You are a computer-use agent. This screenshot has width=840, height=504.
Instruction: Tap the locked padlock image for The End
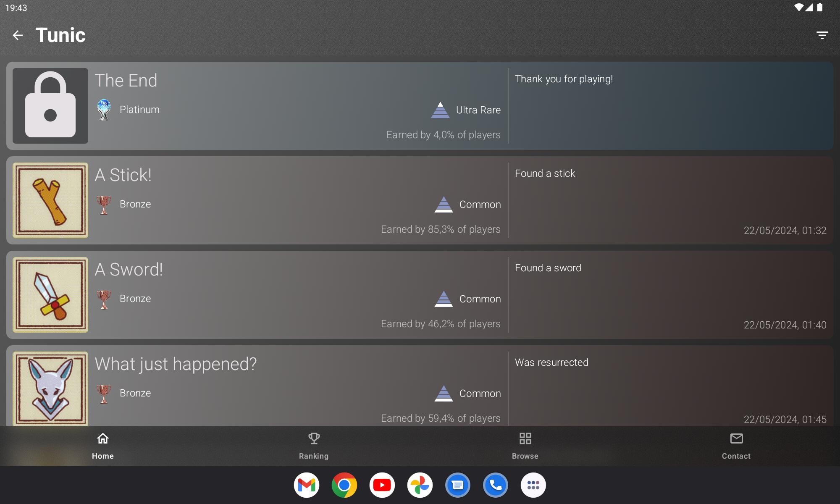[x=50, y=106]
